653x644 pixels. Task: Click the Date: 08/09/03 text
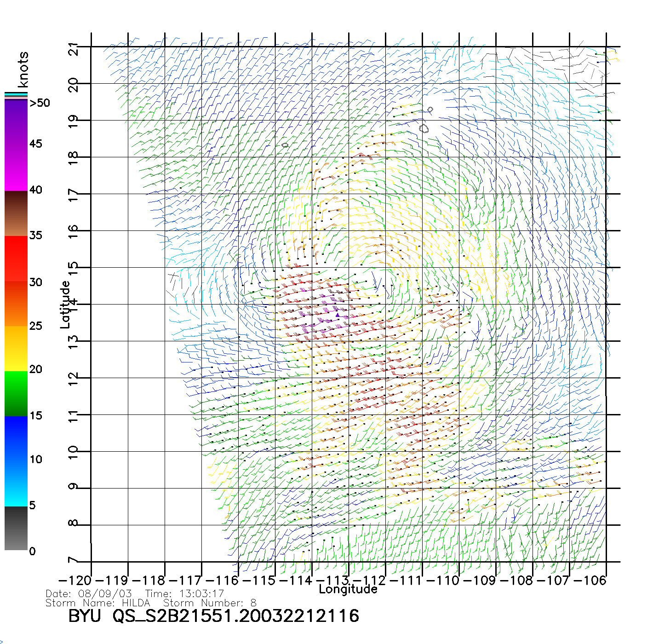89,593
